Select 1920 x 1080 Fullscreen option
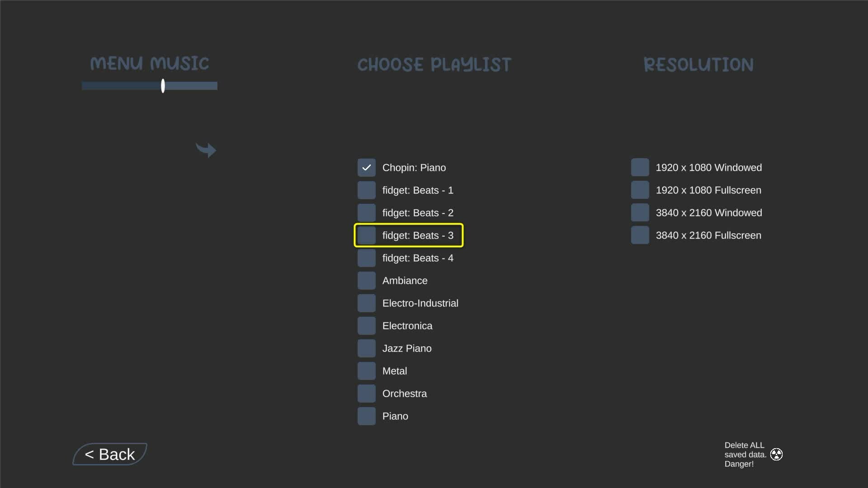The width and height of the screenshot is (868, 488). 640,190
